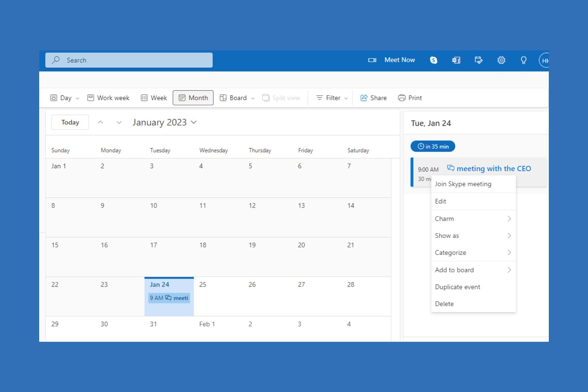Viewport: 588px width, 392px height.
Task: Open the Feedback icon in toolbar
Action: [523, 60]
